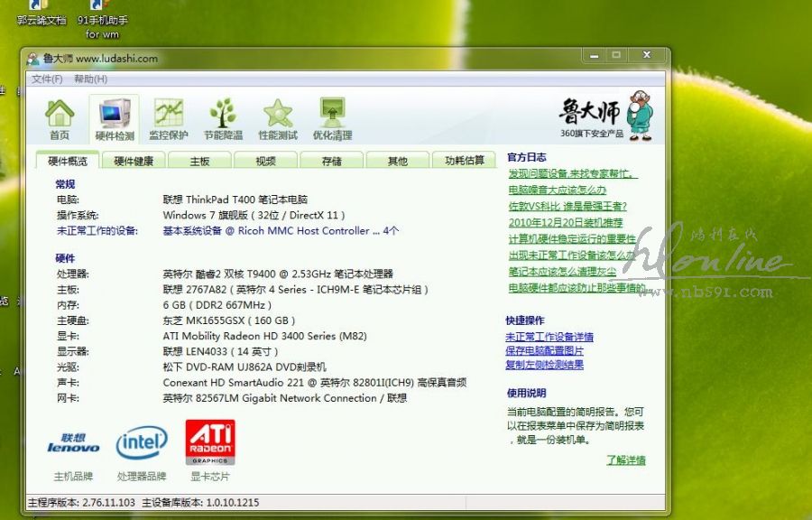Open the 节能降温 energy saving icon

[223, 120]
